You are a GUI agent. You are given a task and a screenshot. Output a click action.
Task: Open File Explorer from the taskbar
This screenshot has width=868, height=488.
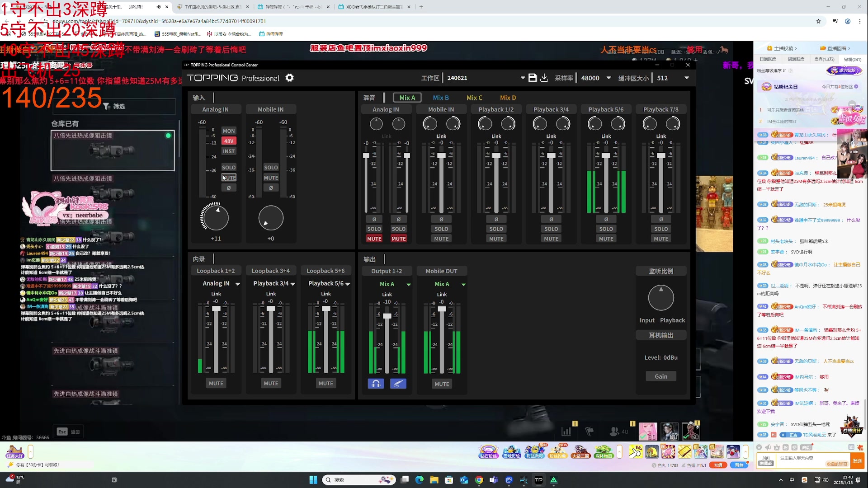pyautogui.click(x=434, y=480)
